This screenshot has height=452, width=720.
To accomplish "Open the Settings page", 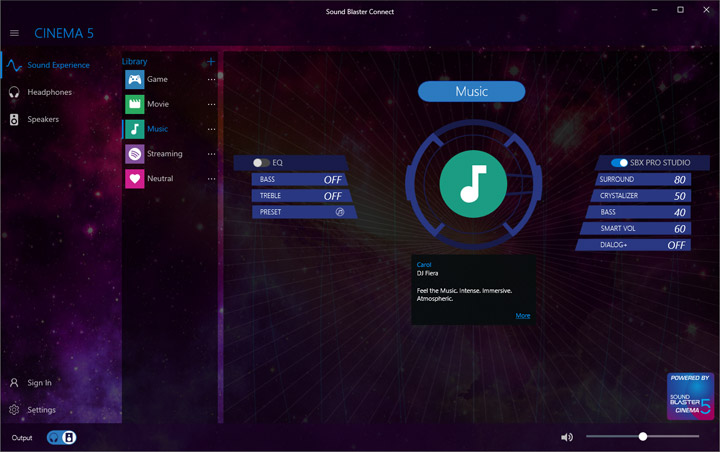I will 41,410.
